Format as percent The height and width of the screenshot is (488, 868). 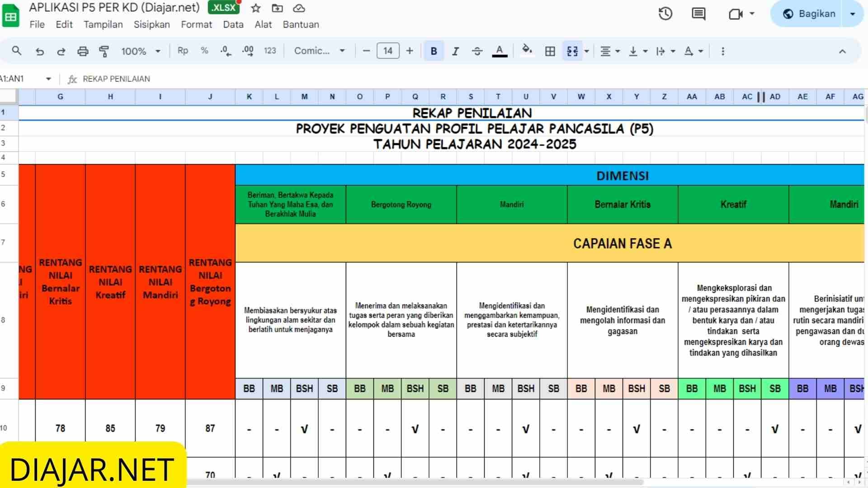pos(204,51)
